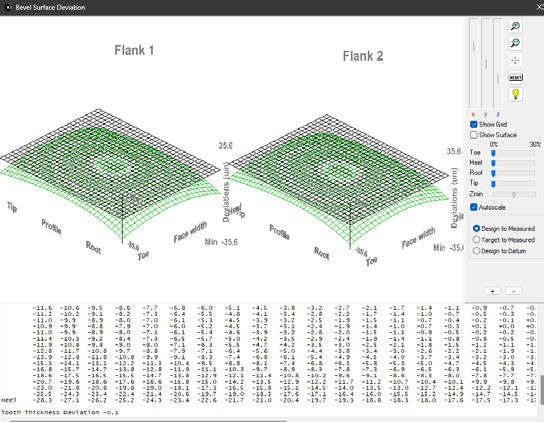Click the Z rotation vertical slider
Image resolution: width=544 pixels, height=422 pixels.
(498, 63)
